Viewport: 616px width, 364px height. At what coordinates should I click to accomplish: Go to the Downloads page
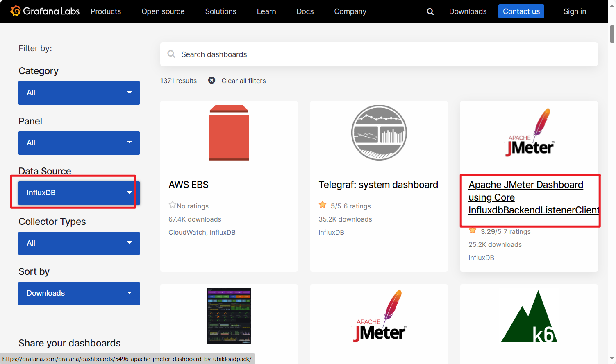coord(468,11)
